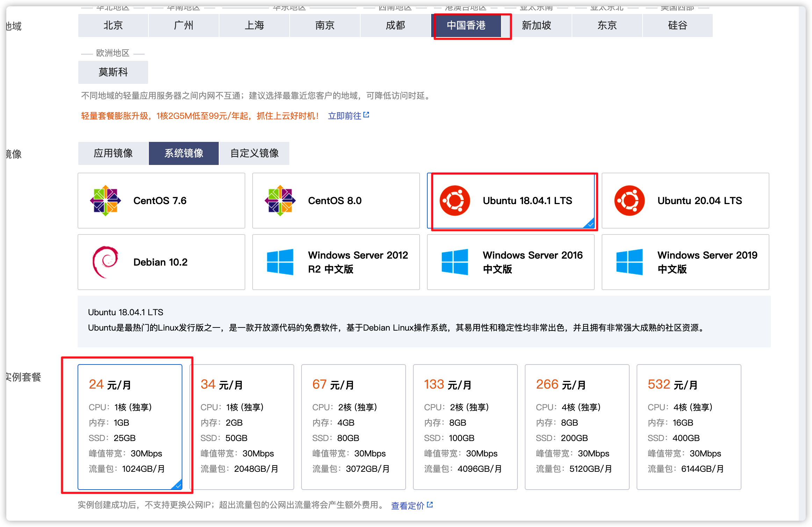Select the 34 元/月 instance plan
The height and width of the screenshot is (527, 812).
pos(242,426)
